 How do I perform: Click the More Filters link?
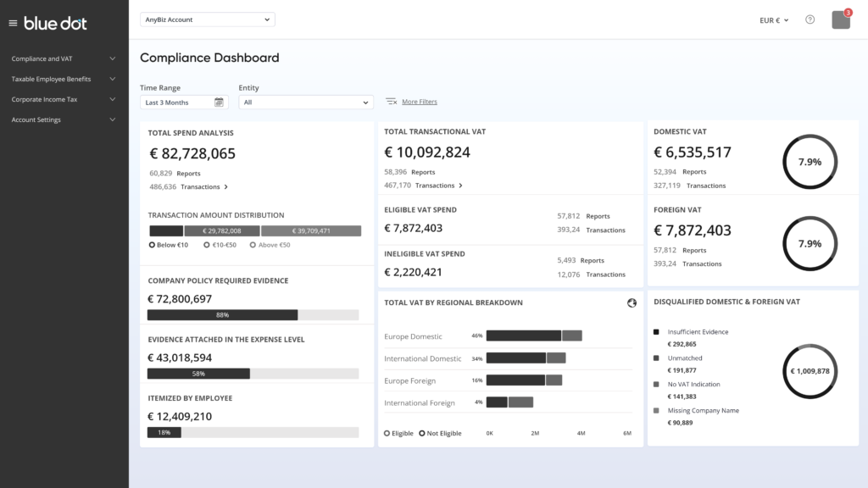click(420, 102)
